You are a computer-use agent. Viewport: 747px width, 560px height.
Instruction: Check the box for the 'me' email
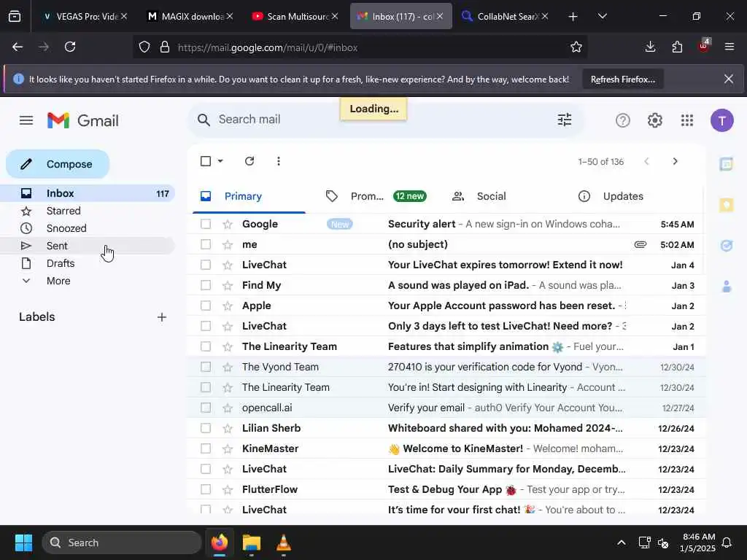[x=206, y=244]
